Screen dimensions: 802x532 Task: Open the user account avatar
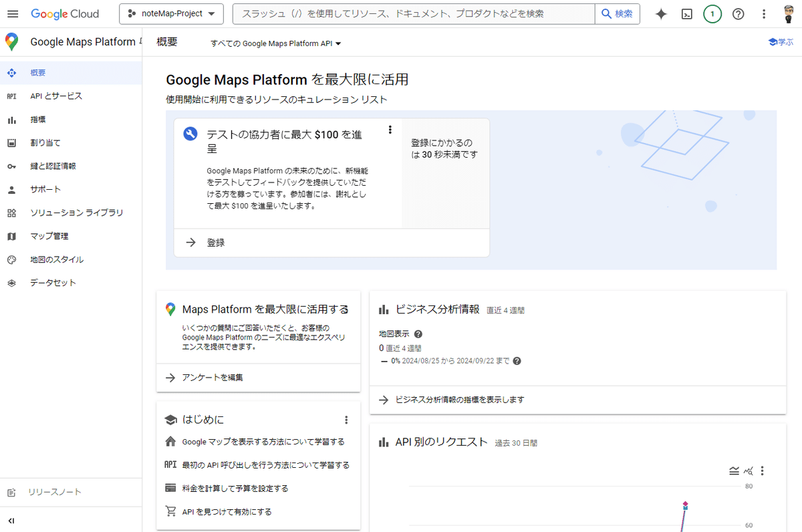point(789,14)
